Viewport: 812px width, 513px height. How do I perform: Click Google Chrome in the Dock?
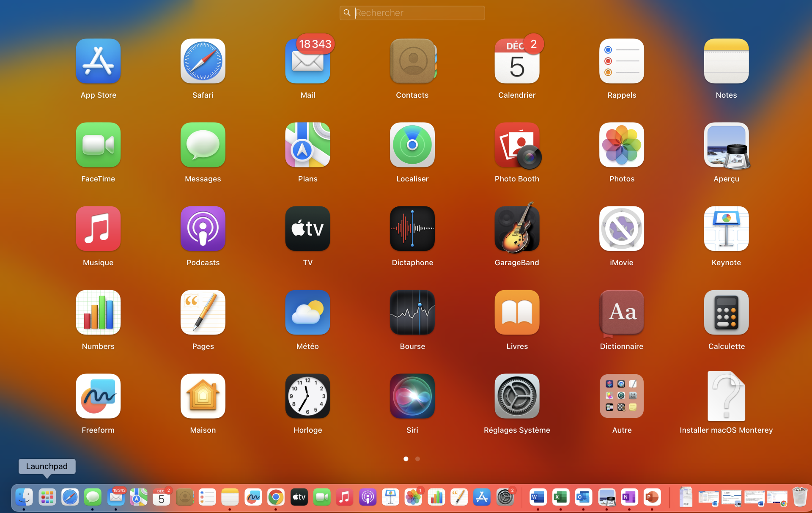tap(276, 497)
